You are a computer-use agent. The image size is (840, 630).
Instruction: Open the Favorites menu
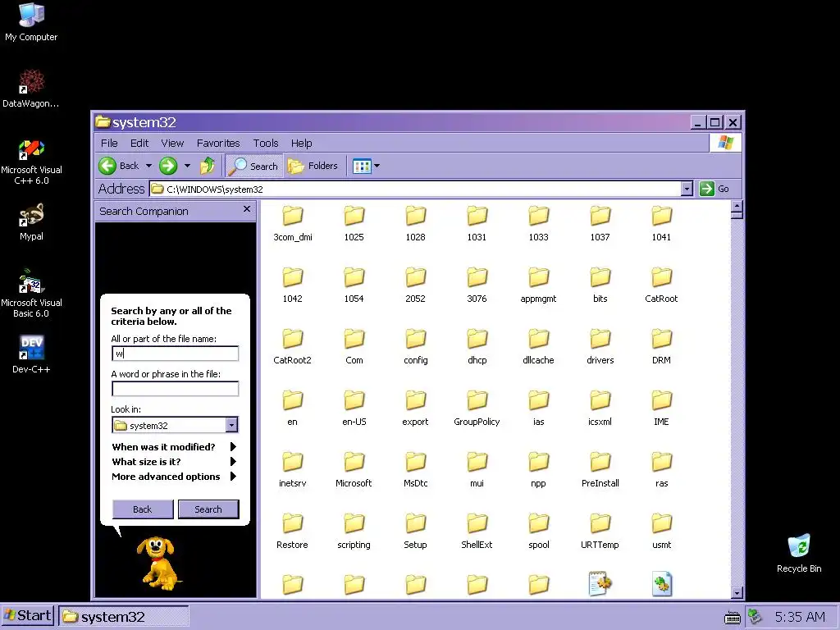[x=218, y=143]
